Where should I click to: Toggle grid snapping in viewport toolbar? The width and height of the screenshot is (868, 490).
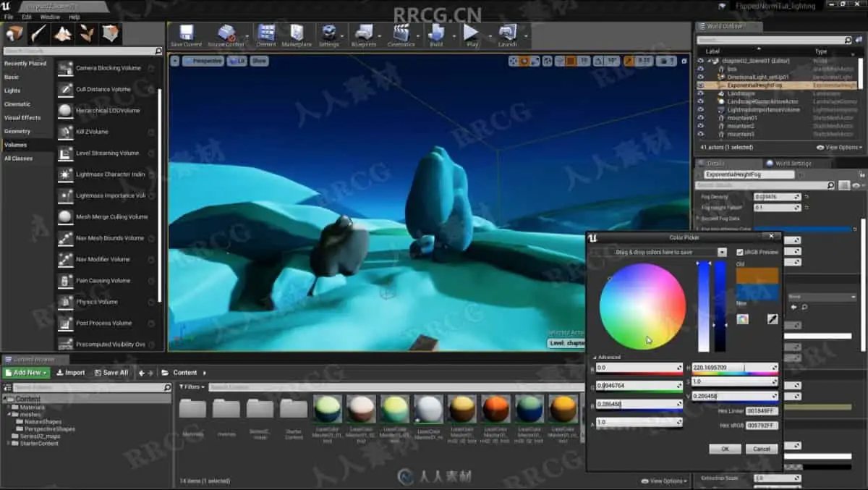570,62
